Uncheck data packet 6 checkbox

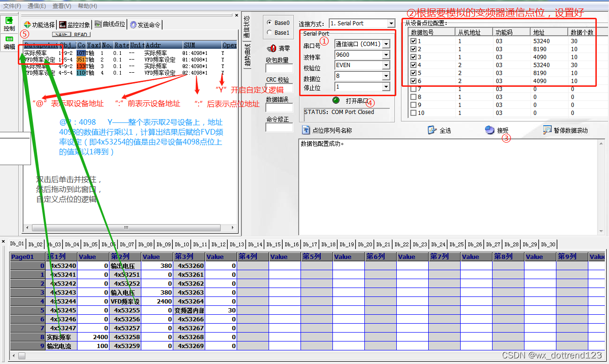(413, 81)
